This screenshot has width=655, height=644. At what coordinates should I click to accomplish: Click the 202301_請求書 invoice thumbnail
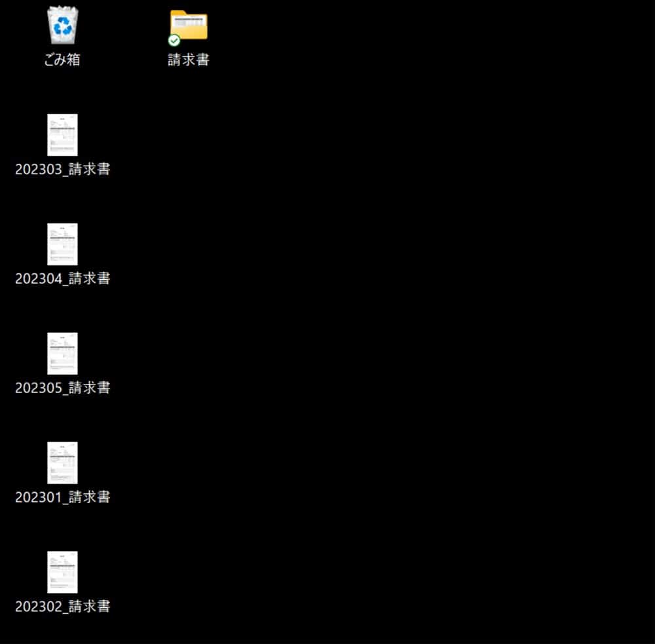point(62,463)
